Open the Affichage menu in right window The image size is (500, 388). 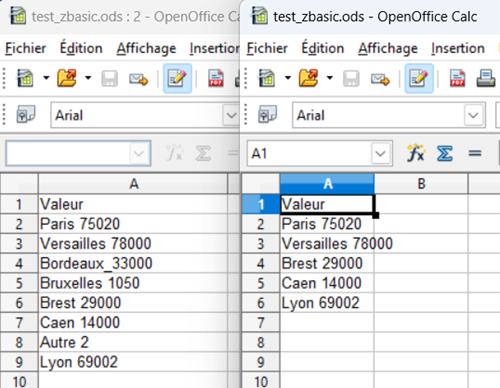point(388,49)
